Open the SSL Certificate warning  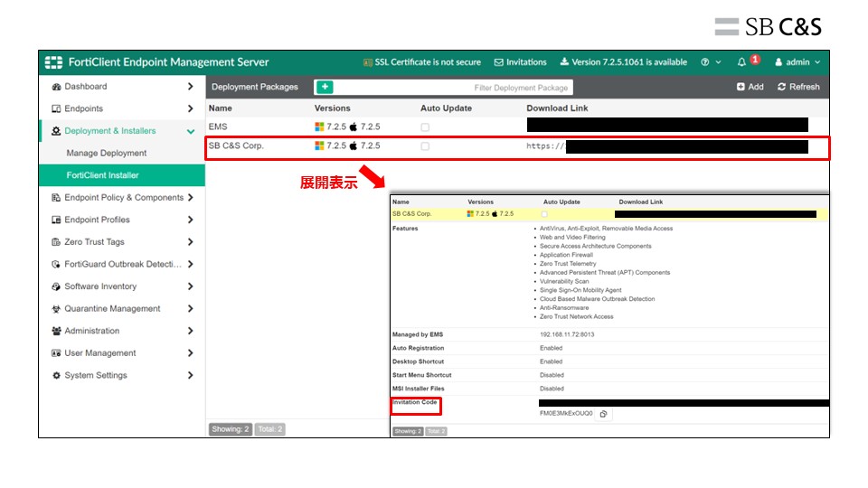pos(422,62)
